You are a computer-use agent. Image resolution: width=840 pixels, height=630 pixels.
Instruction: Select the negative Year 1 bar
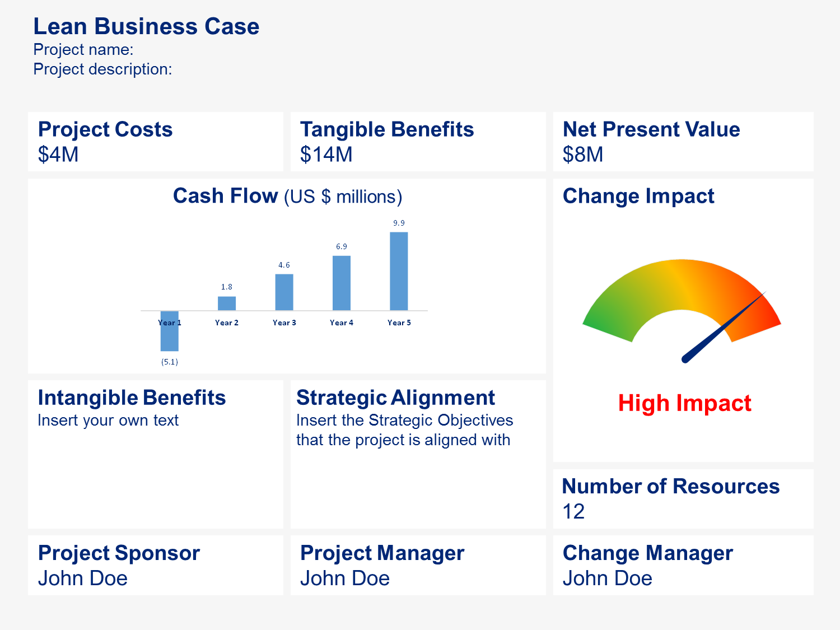click(170, 331)
